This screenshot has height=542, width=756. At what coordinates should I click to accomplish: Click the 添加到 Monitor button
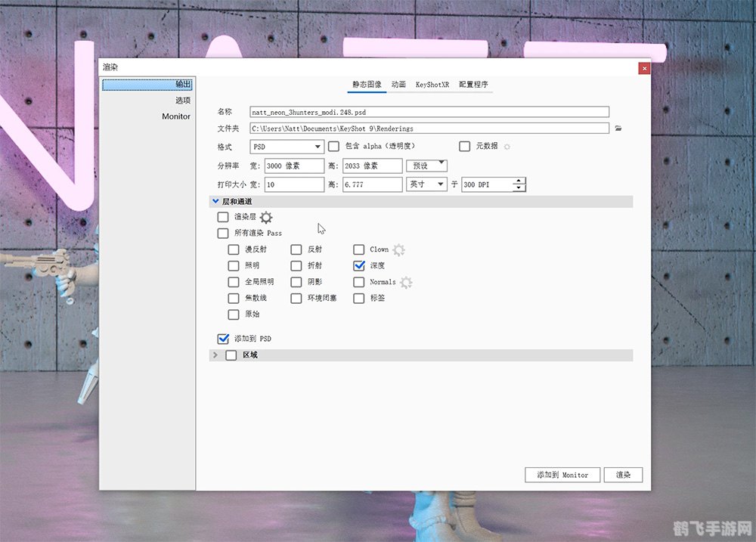point(562,475)
